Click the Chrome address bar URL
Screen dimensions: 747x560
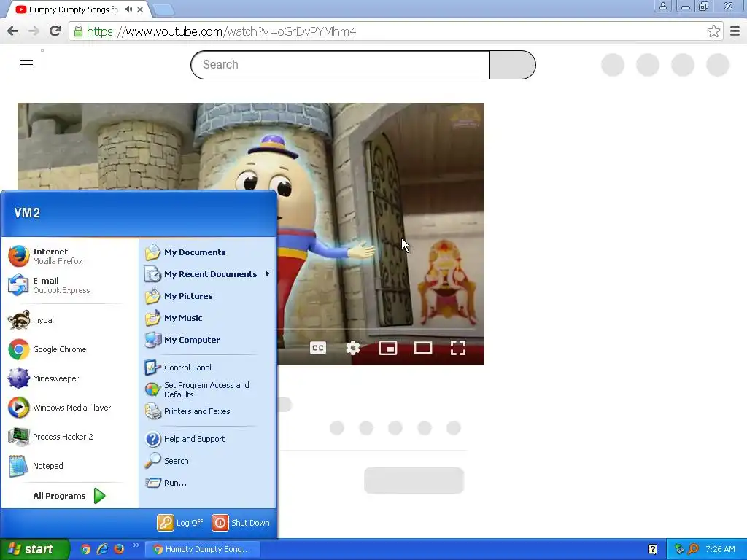(x=222, y=31)
